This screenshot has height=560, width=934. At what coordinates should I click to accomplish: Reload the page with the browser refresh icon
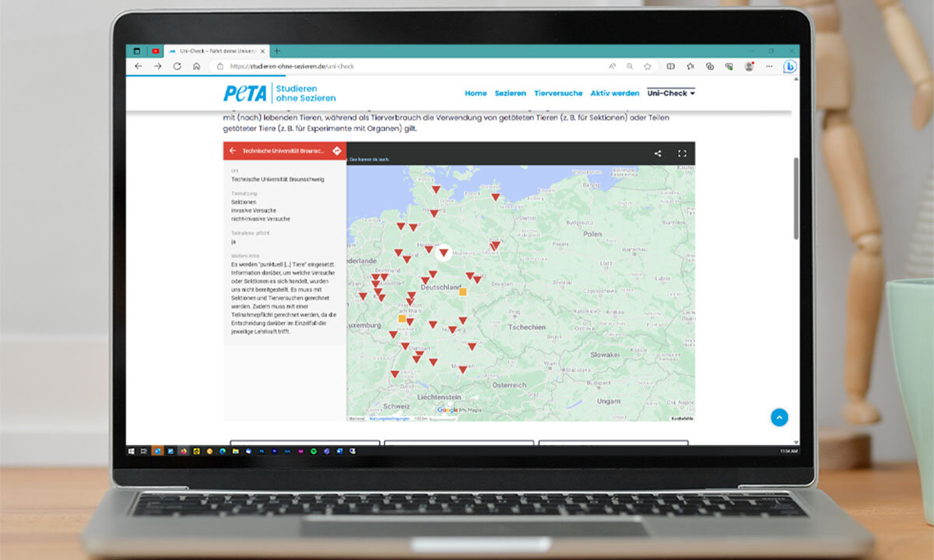coord(177,66)
